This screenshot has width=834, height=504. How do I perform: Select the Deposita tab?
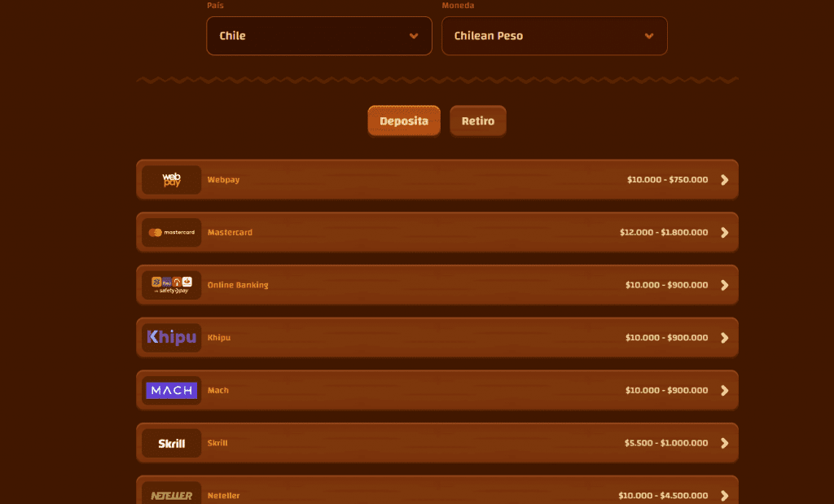point(403,121)
